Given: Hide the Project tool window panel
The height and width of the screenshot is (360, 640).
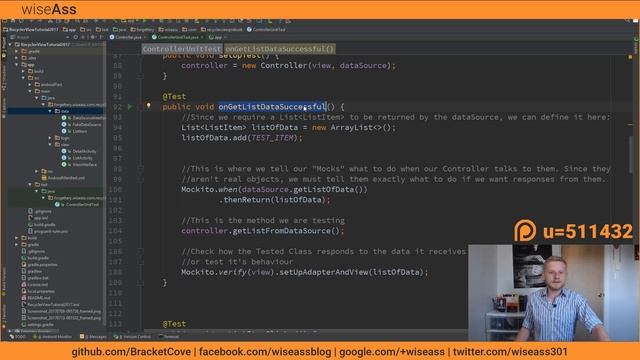Looking at the screenshot, I should click(101, 37).
